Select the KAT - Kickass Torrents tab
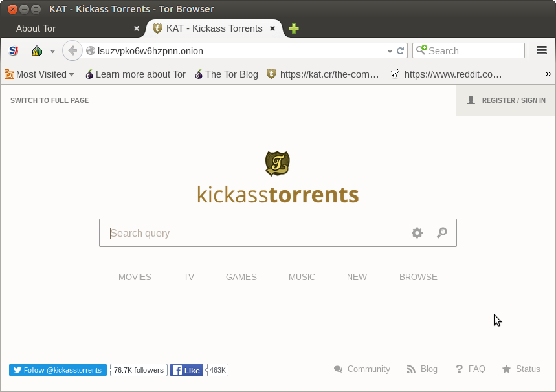Viewport: 556px width, 392px height. (x=214, y=28)
